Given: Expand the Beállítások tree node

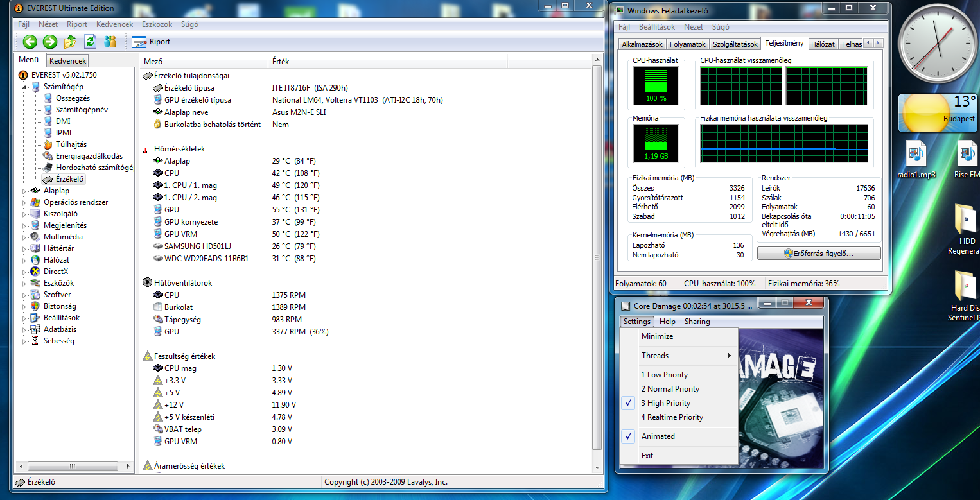Looking at the screenshot, I should tap(25, 318).
